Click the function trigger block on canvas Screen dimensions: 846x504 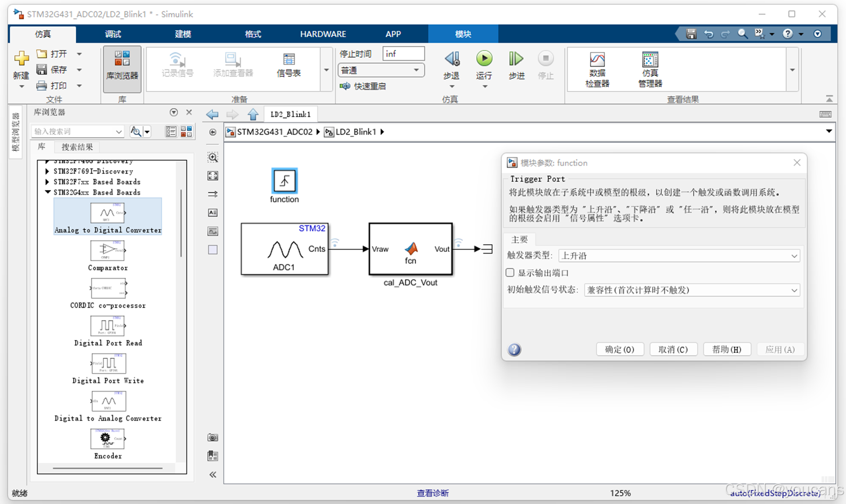click(284, 181)
